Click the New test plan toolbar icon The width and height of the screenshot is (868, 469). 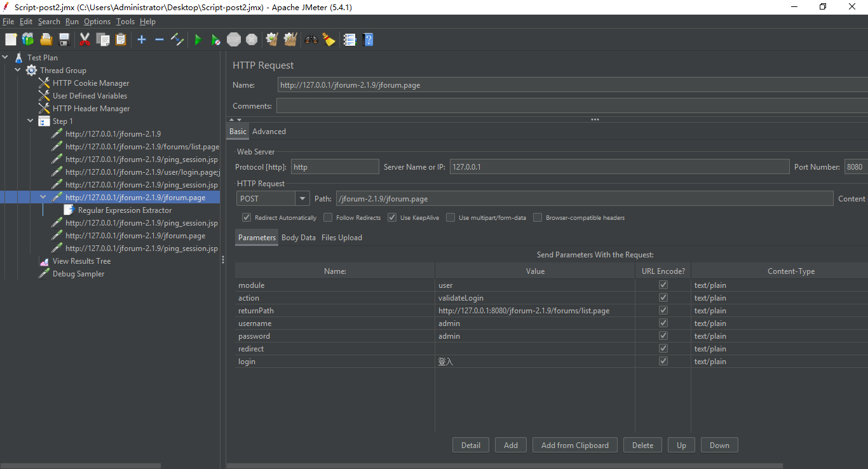[x=11, y=39]
